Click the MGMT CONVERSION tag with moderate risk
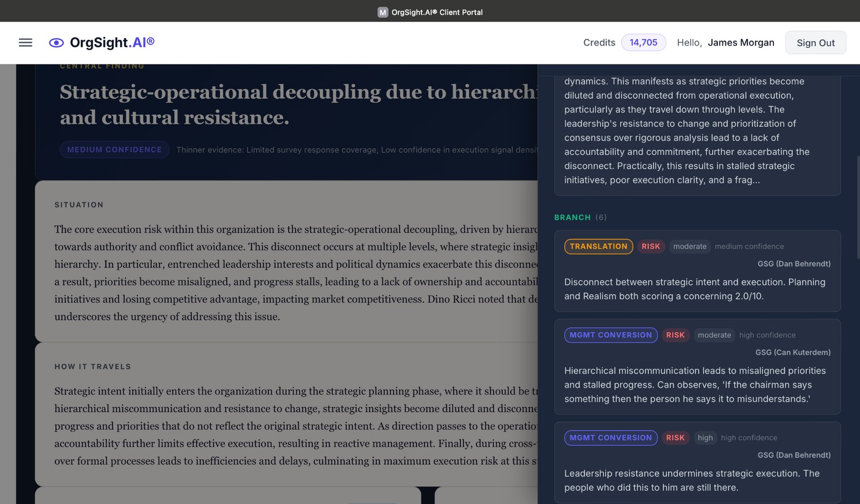This screenshot has width=860, height=504. [611, 335]
